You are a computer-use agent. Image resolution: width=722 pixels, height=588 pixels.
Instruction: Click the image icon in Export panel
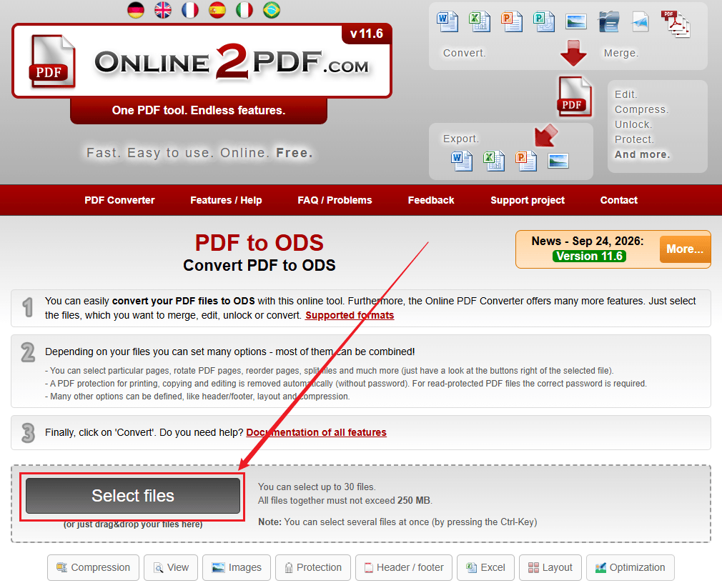(558, 161)
